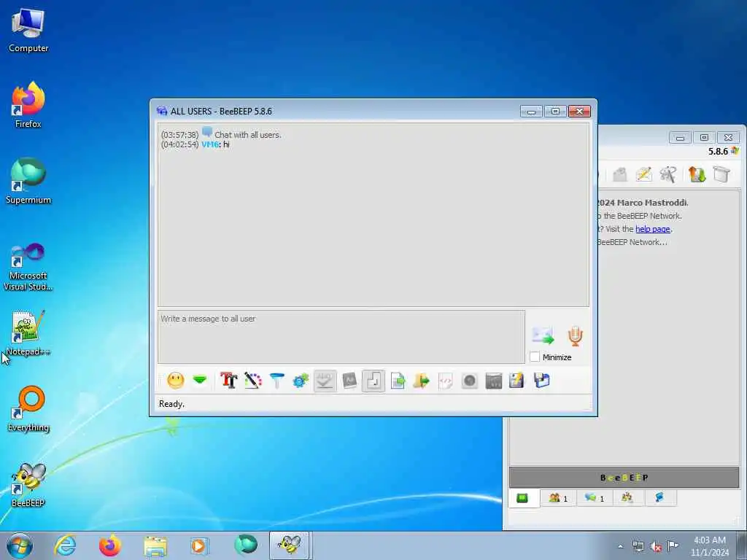Image resolution: width=747 pixels, height=560 pixels.
Task: Click the pencil note icon in main window
Action: point(643,174)
